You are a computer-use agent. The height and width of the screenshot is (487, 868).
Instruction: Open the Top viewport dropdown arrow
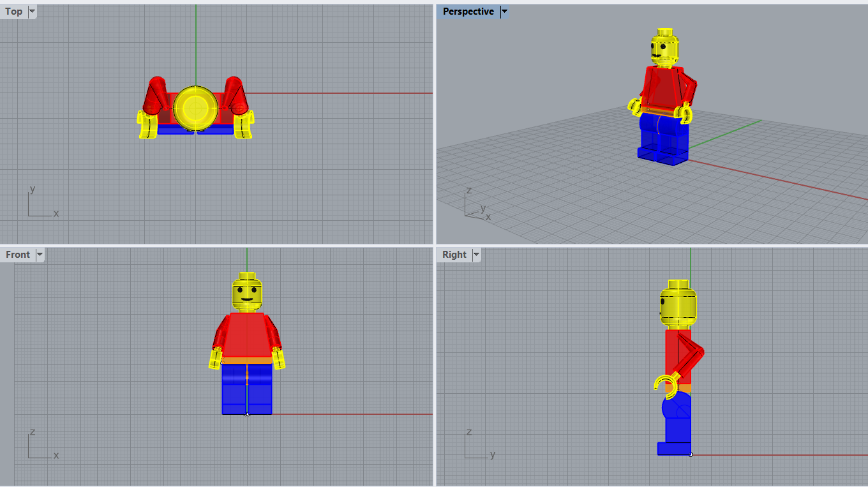(x=33, y=11)
